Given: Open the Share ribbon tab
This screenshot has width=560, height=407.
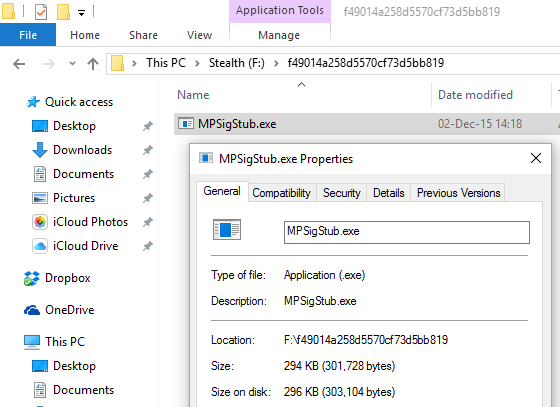Looking at the screenshot, I should 143,35.
